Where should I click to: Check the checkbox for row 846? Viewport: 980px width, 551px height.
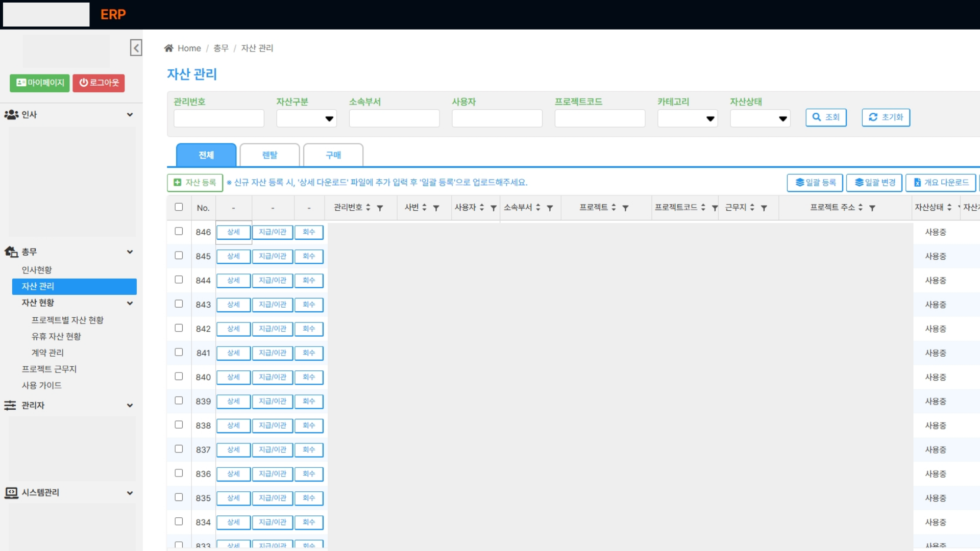pos(179,231)
